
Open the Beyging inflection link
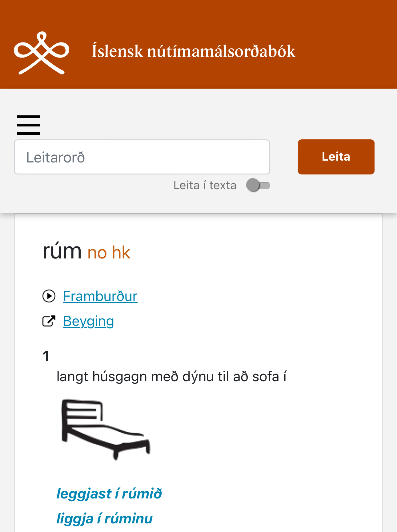click(88, 321)
